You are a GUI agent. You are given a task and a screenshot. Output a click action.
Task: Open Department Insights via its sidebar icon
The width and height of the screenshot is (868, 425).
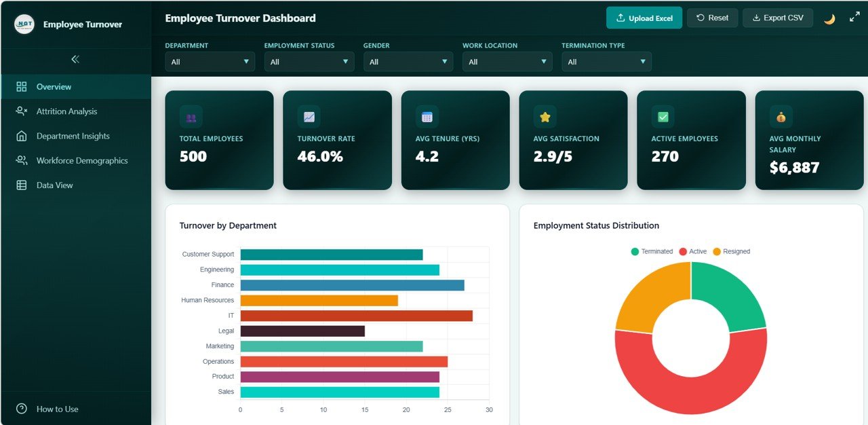[x=20, y=135]
